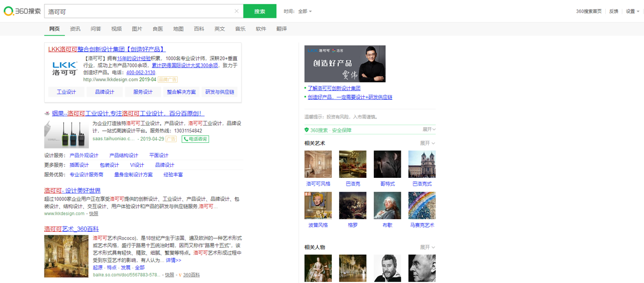Open 了解洛可可创新设计集团 link
644x283 pixels.
point(334,88)
